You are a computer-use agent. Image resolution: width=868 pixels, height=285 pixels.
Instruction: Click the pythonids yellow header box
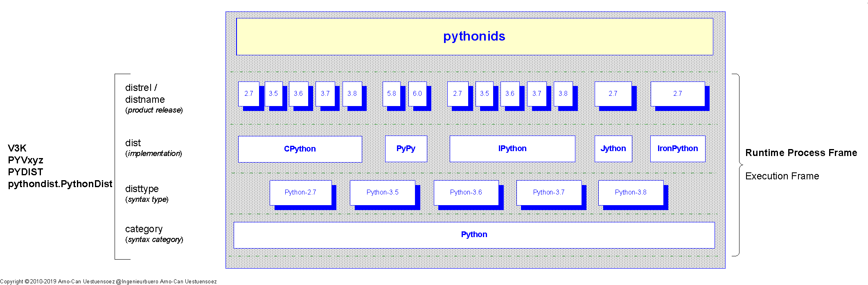pos(474,36)
